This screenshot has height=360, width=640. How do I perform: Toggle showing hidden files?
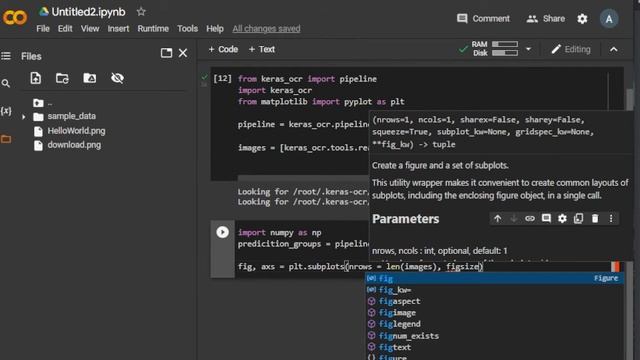click(118, 78)
